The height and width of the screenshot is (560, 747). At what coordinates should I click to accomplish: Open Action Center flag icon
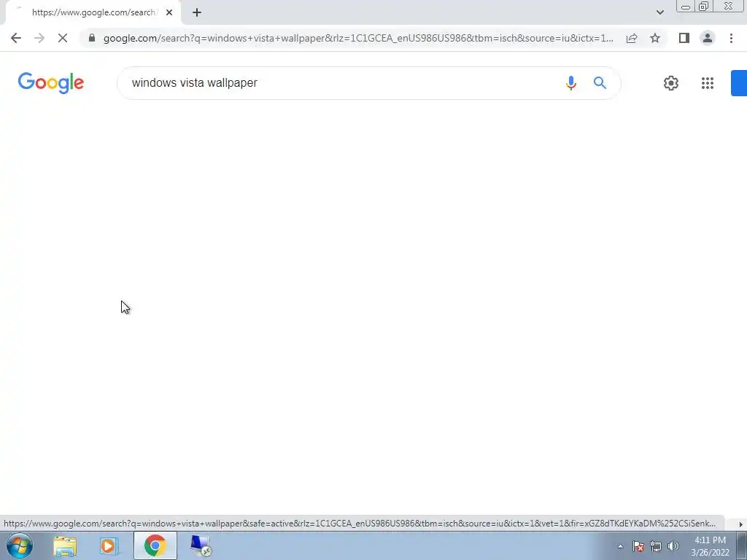click(638, 546)
